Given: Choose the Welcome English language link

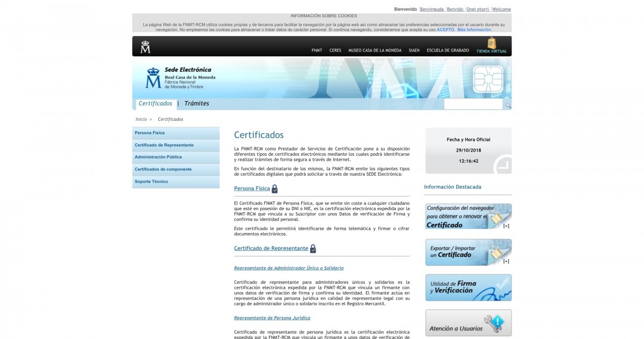Looking at the screenshot, I should click(501, 9).
